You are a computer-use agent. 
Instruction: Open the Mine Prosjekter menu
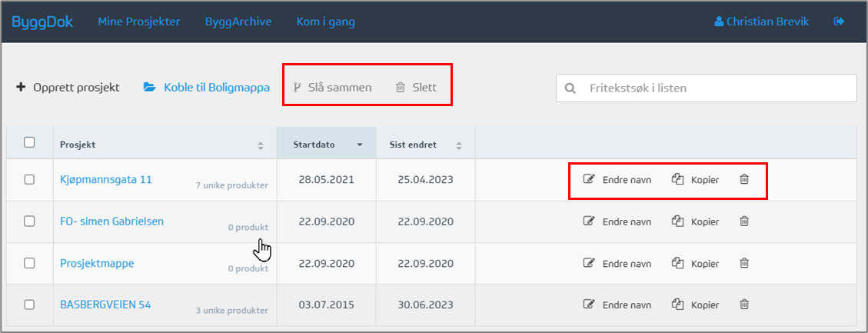point(138,22)
